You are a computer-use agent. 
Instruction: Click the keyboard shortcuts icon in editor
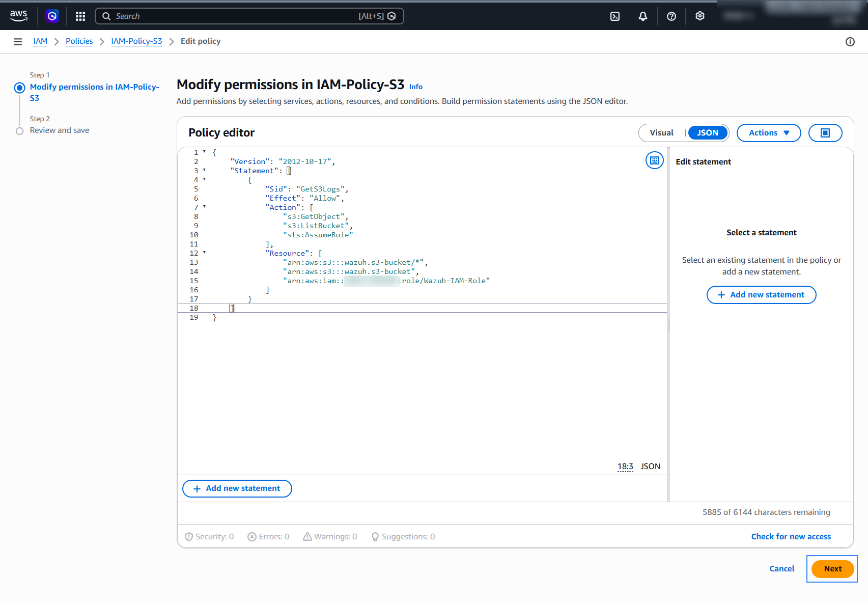655,160
